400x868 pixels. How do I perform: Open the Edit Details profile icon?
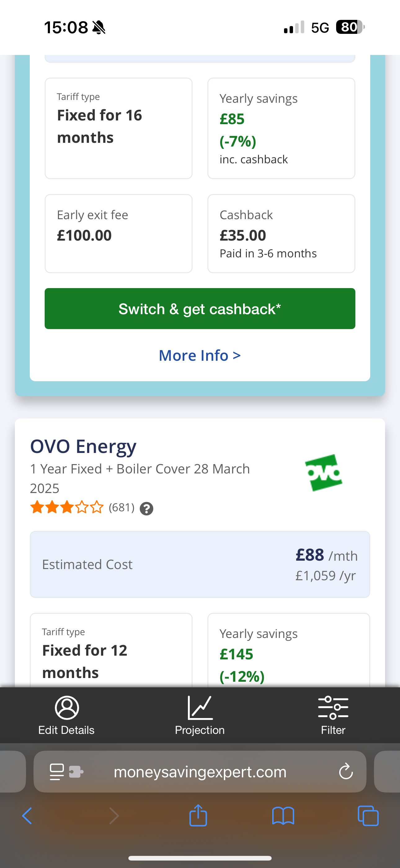(x=67, y=708)
